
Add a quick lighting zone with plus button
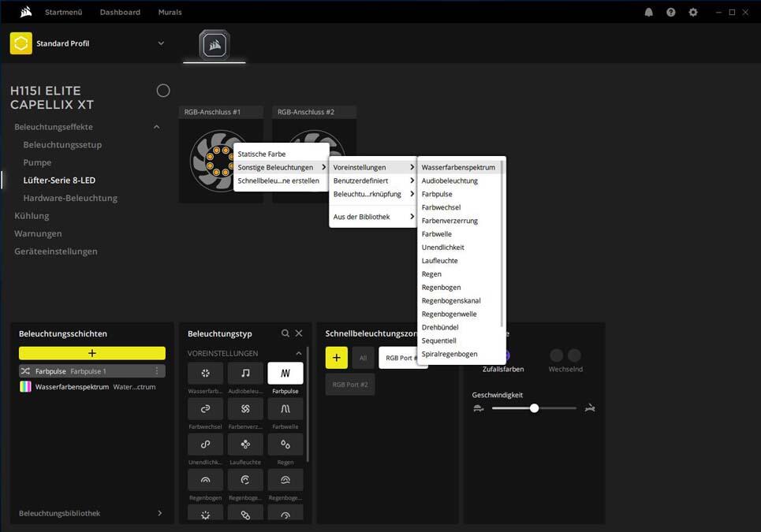click(336, 358)
